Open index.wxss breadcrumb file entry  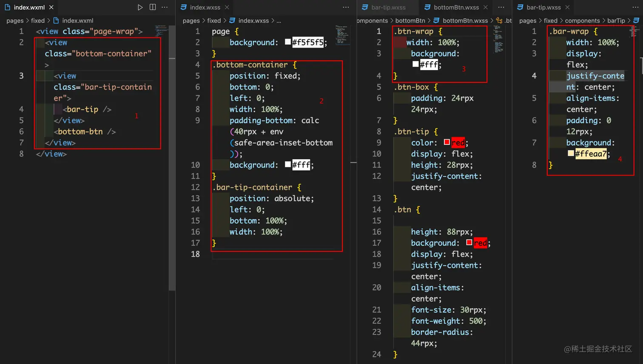pos(249,20)
